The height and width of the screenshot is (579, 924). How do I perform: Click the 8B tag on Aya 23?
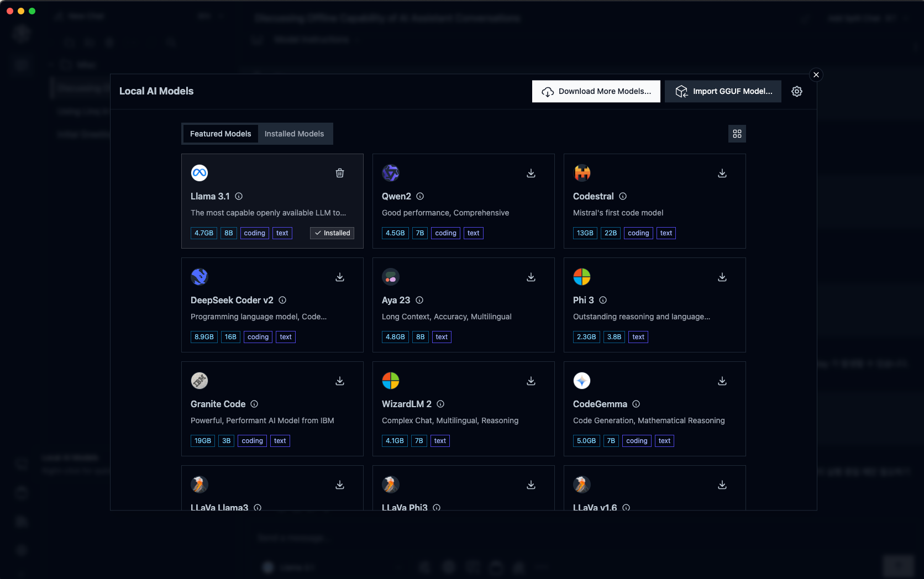pos(421,337)
